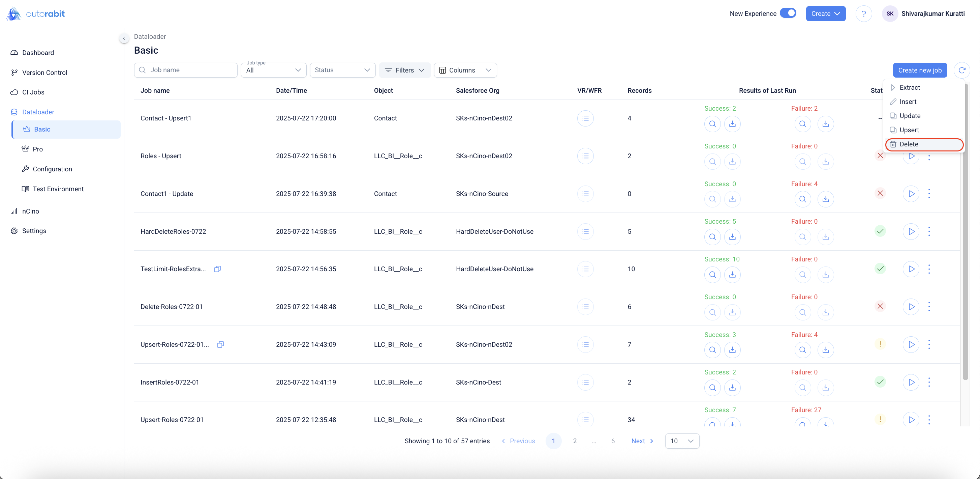Screen dimensions: 980x479
Task: Copy full job name of TestLimit-RolesExtra
Action: point(217,269)
